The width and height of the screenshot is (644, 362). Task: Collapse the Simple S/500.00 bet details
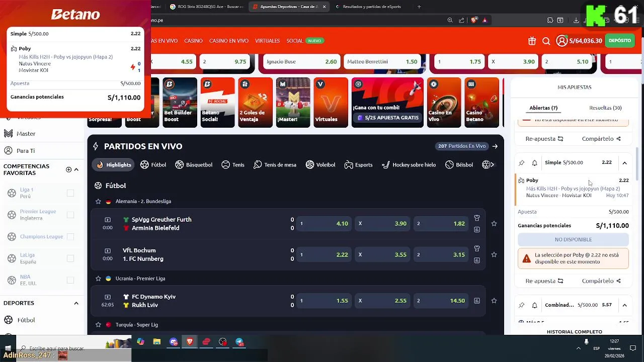(624, 163)
